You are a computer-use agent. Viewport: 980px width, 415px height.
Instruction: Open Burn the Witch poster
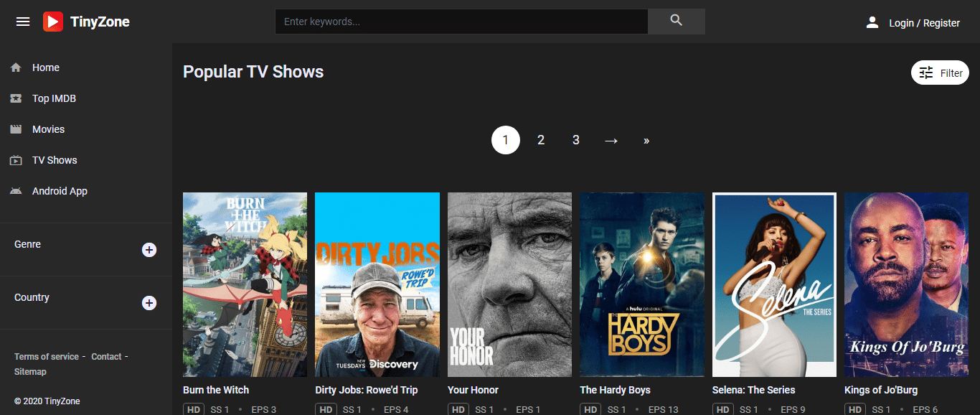pyautogui.click(x=245, y=284)
